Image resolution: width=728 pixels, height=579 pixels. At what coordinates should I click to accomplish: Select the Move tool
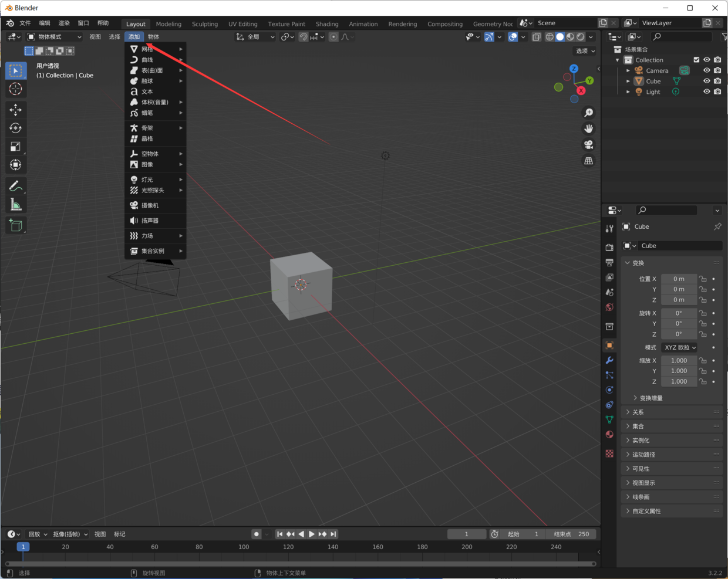[16, 110]
